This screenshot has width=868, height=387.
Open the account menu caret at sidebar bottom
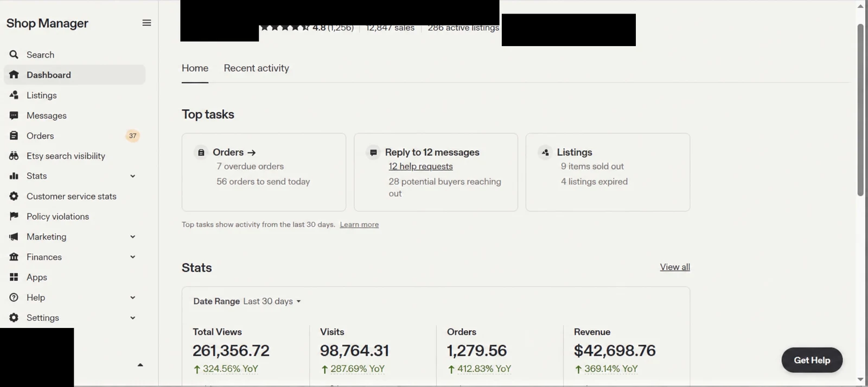click(141, 365)
